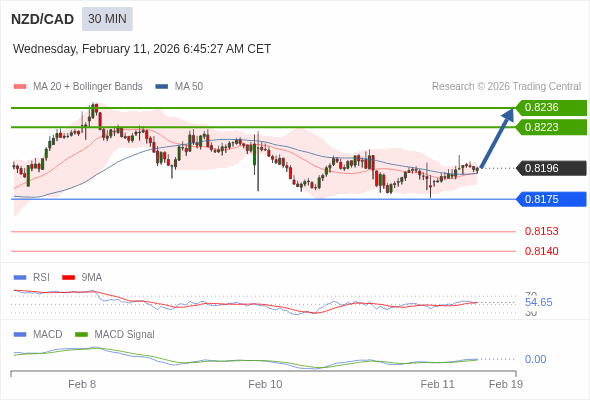Click the 30 MIN timeframe badge
The height and width of the screenshot is (400, 590).
tap(107, 19)
